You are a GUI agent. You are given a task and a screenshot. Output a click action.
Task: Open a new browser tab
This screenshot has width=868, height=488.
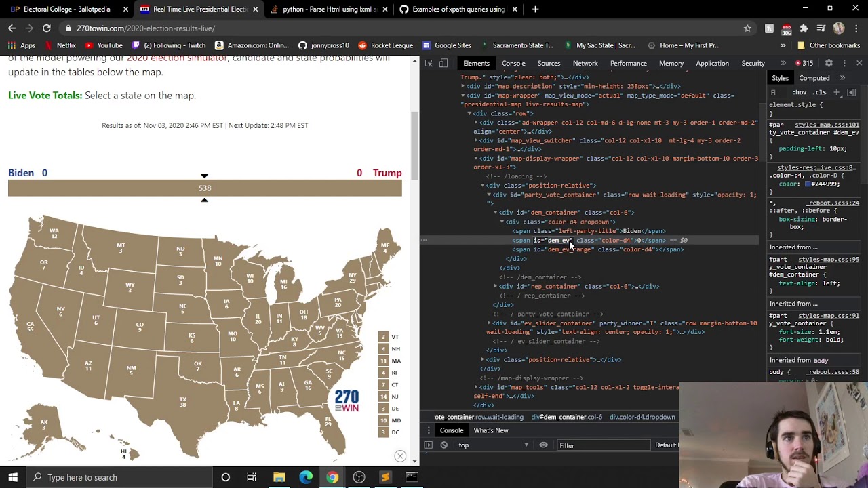[535, 9]
